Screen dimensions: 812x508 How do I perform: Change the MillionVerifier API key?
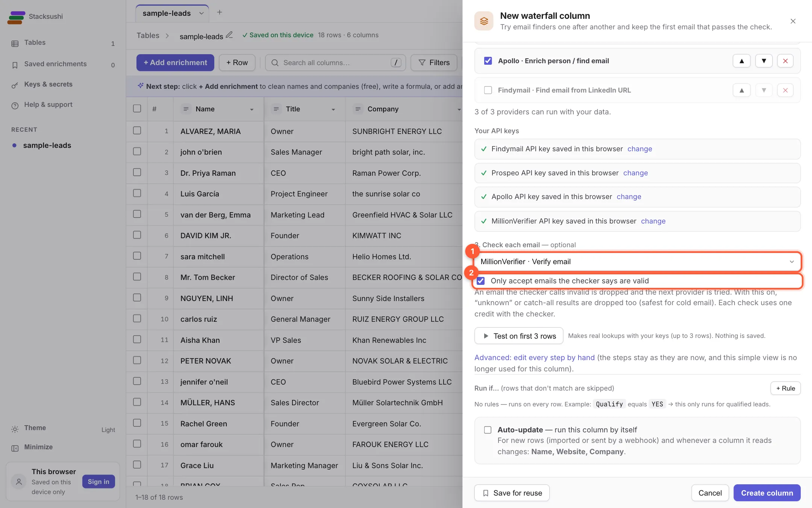point(653,221)
